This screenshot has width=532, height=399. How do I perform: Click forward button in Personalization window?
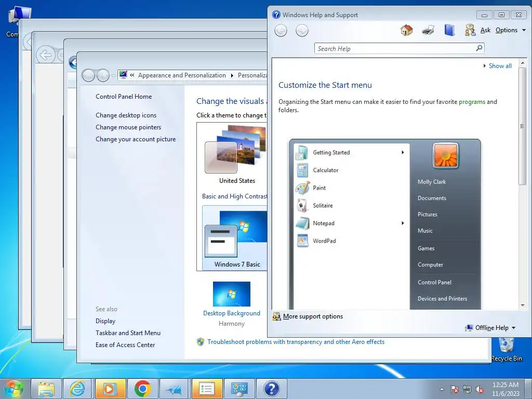pyautogui.click(x=103, y=75)
